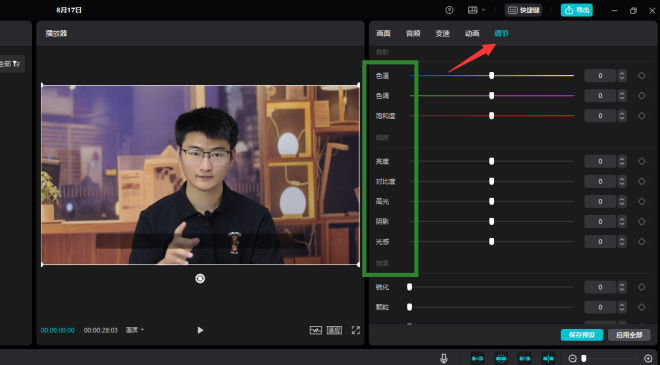660x365 pixels.
Task: Select the video frame in player preview
Action: 200,175
